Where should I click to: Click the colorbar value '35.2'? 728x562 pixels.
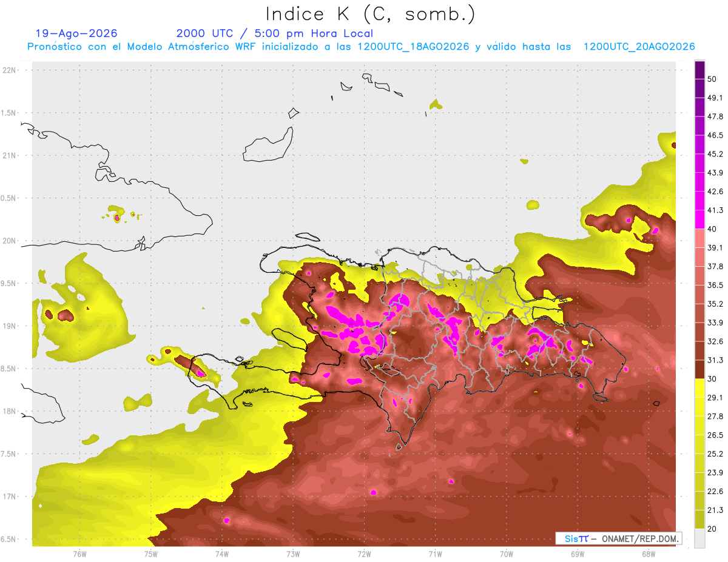point(715,304)
